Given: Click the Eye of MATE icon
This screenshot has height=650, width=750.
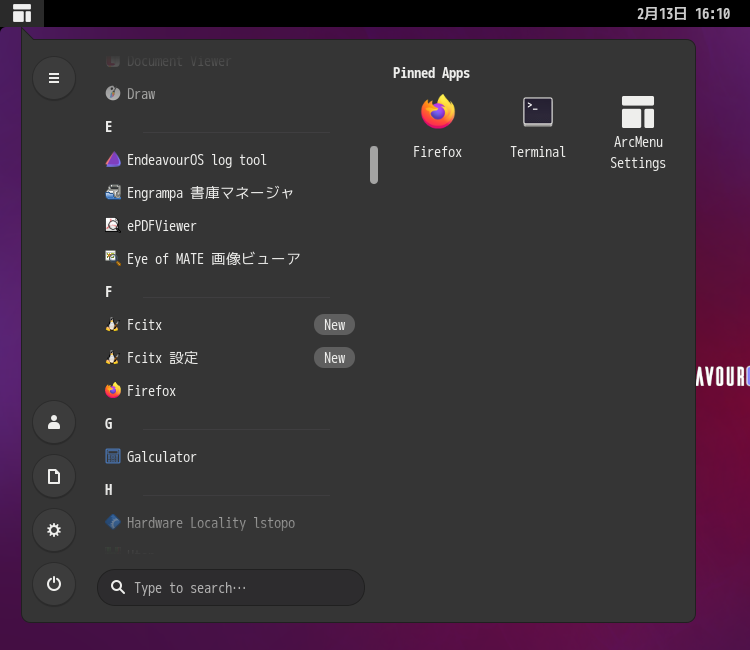Looking at the screenshot, I should tap(113, 258).
